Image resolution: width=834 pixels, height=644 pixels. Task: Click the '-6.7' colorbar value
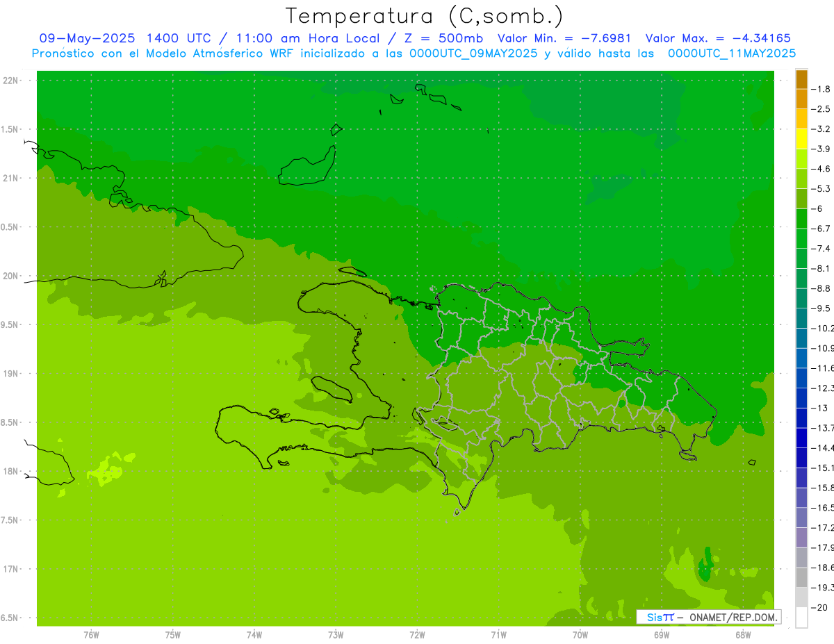820,229
